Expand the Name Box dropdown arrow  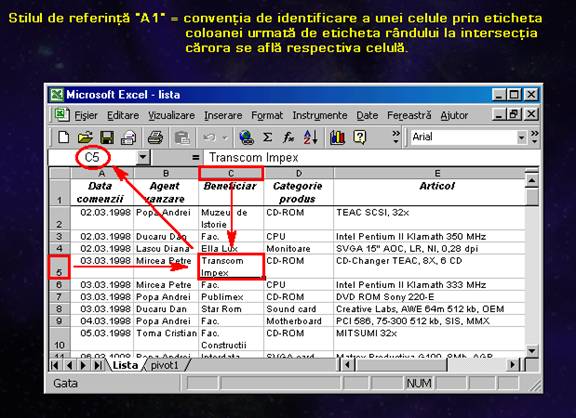click(x=143, y=158)
